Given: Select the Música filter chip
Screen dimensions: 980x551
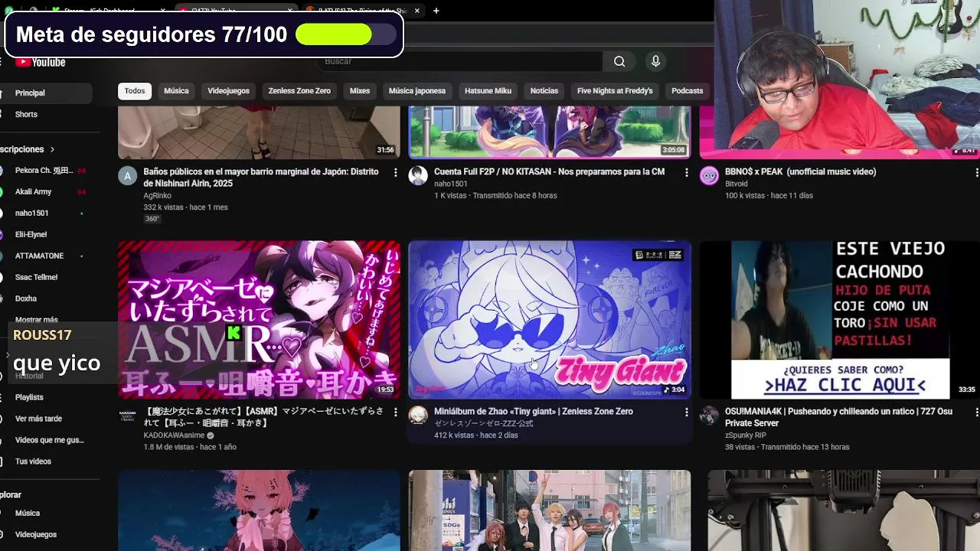Looking at the screenshot, I should pyautogui.click(x=176, y=91).
